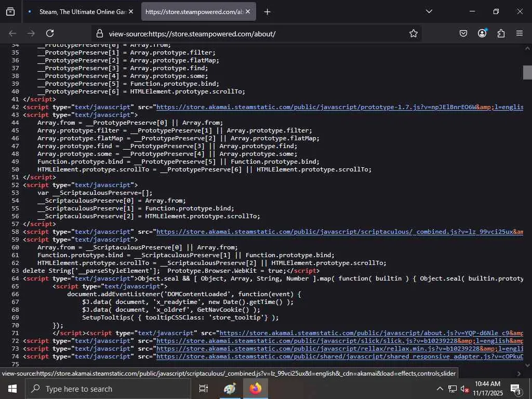Open notification center icon

coord(516,389)
